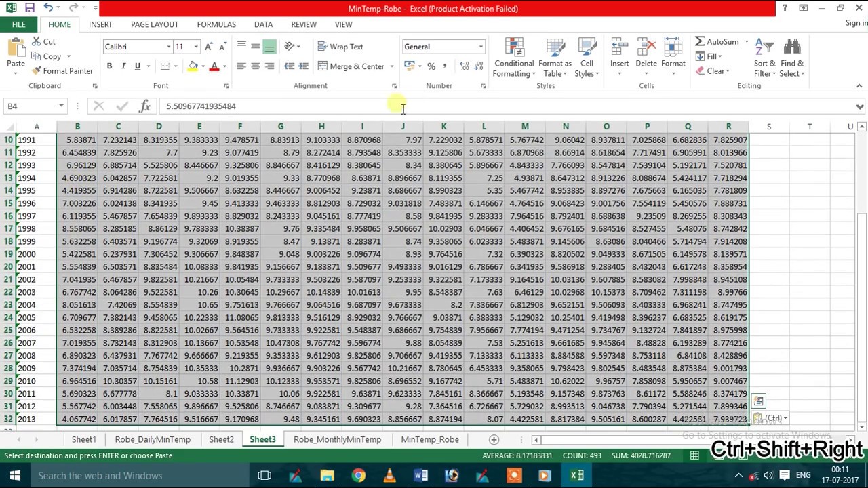The height and width of the screenshot is (488, 868).
Task: Open fill color dropdown arrow
Action: pyautogui.click(x=203, y=66)
